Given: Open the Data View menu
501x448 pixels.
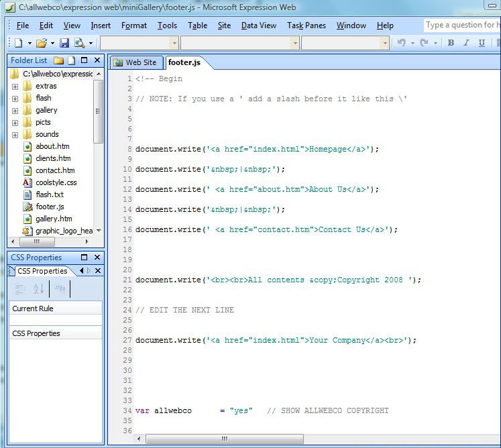Looking at the screenshot, I should pyautogui.click(x=259, y=25).
